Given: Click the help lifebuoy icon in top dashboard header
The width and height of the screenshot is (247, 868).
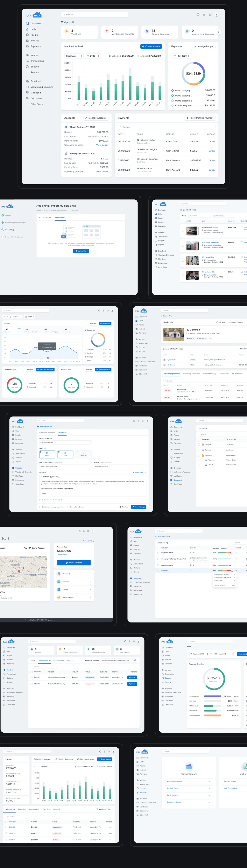Looking at the screenshot, I should pyautogui.click(x=198, y=14).
